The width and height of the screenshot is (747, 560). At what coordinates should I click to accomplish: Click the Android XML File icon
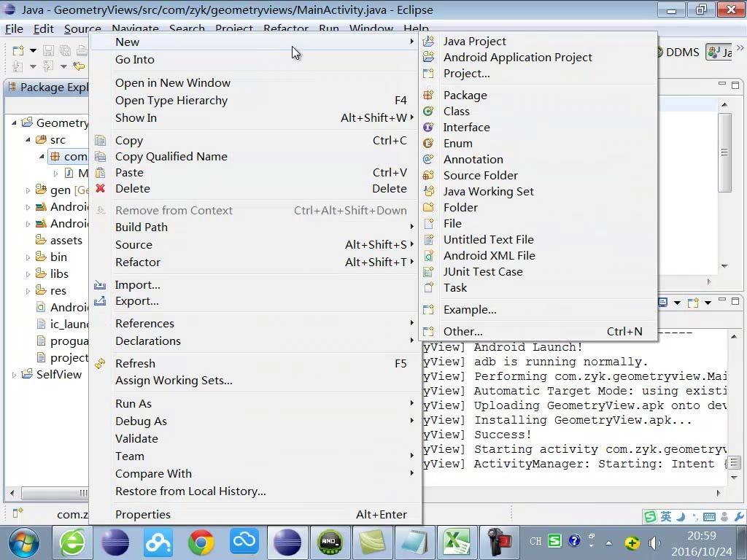(428, 256)
